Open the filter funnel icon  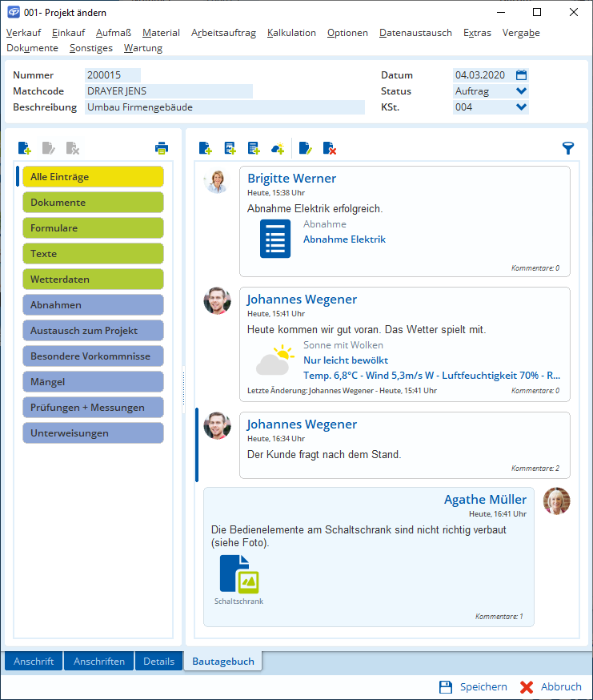(x=568, y=147)
